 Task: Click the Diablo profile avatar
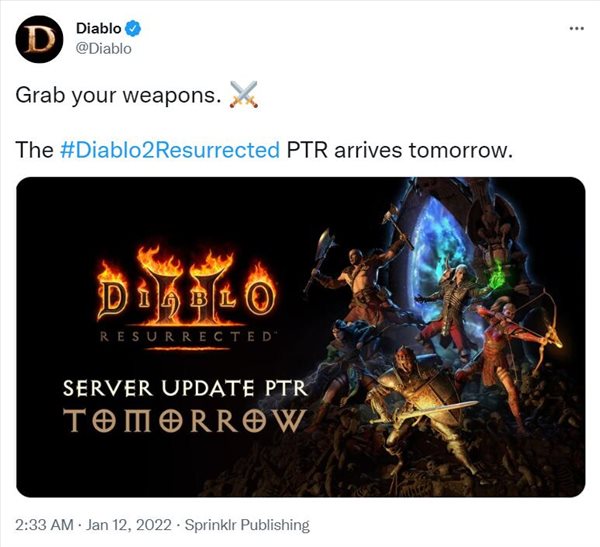(x=39, y=39)
